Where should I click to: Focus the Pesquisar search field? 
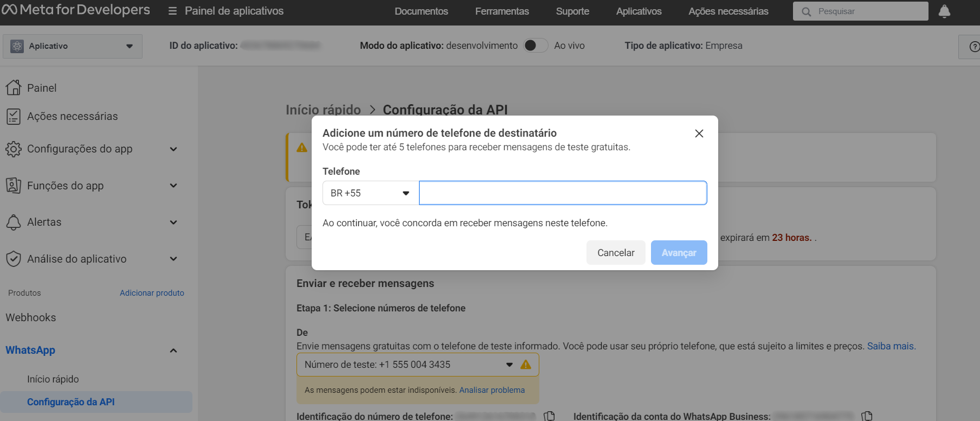[x=861, y=11]
